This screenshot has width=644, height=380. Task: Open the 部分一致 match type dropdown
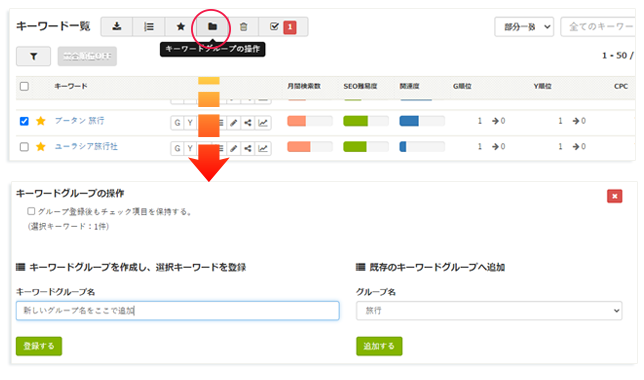(524, 27)
